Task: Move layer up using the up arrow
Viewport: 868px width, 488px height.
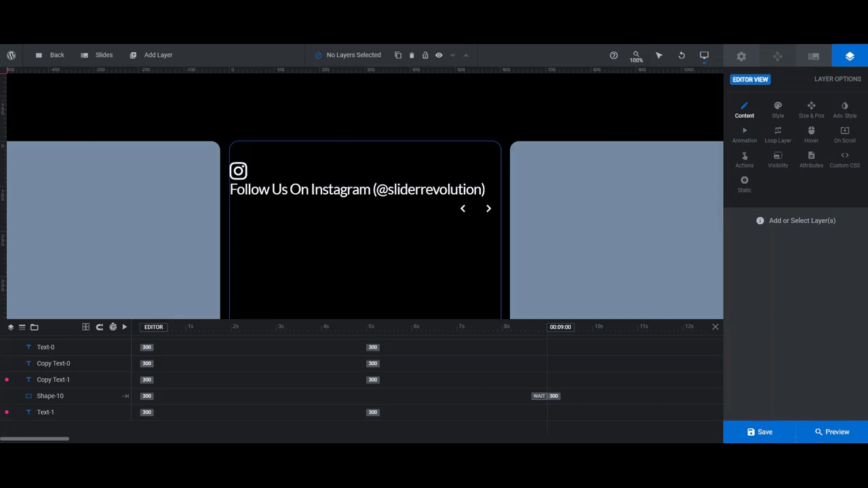Action: click(x=466, y=55)
